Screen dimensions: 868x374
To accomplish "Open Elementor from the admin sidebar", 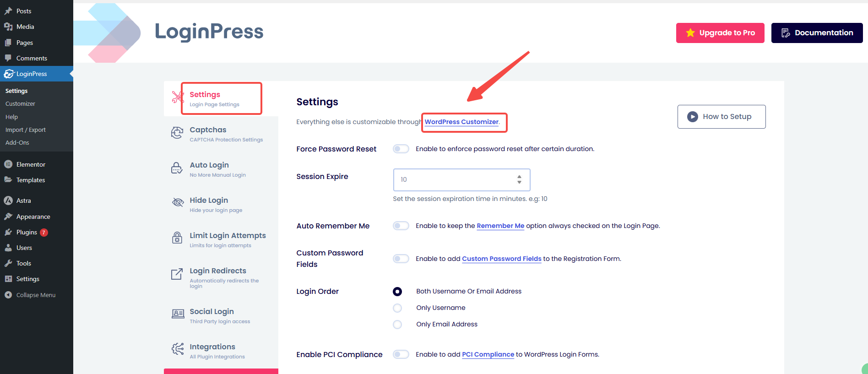I will click(x=31, y=164).
